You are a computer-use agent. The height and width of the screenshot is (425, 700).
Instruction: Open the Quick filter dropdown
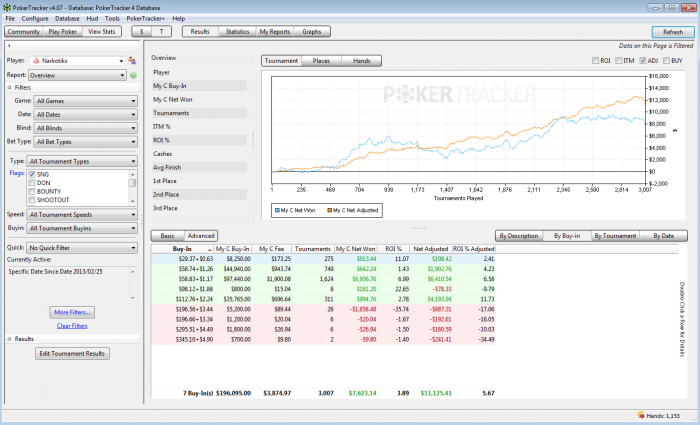pos(82,248)
